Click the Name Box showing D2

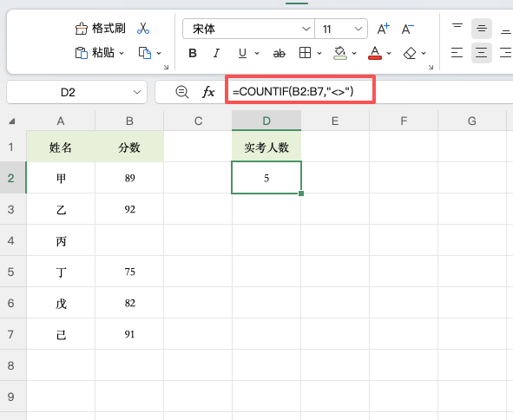point(68,92)
